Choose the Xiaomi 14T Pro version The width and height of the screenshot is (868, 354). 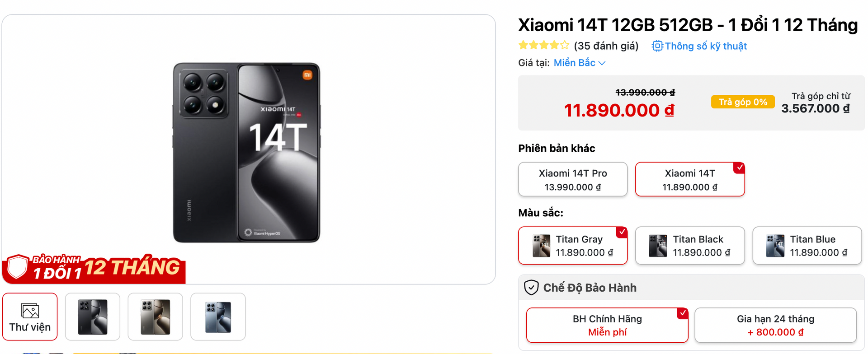[x=573, y=180]
